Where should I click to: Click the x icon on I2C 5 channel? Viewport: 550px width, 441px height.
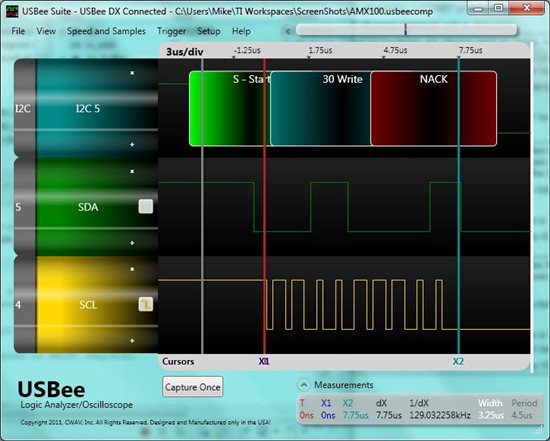tap(132, 73)
